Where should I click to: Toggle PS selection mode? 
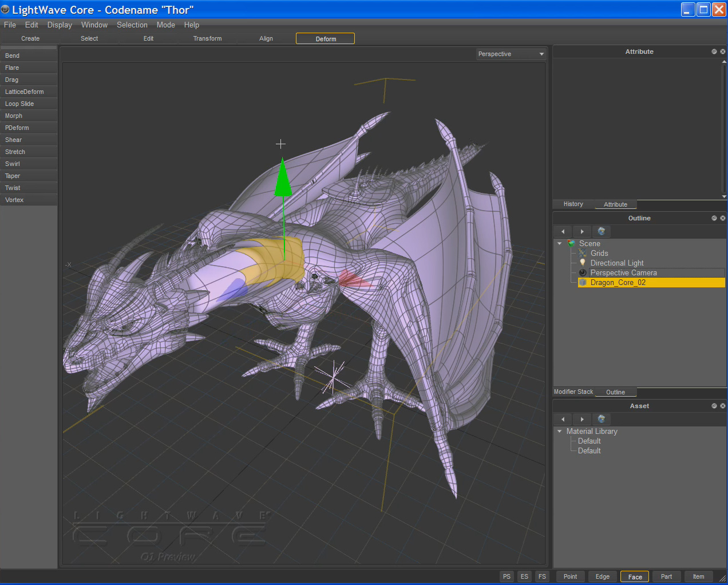coord(507,576)
